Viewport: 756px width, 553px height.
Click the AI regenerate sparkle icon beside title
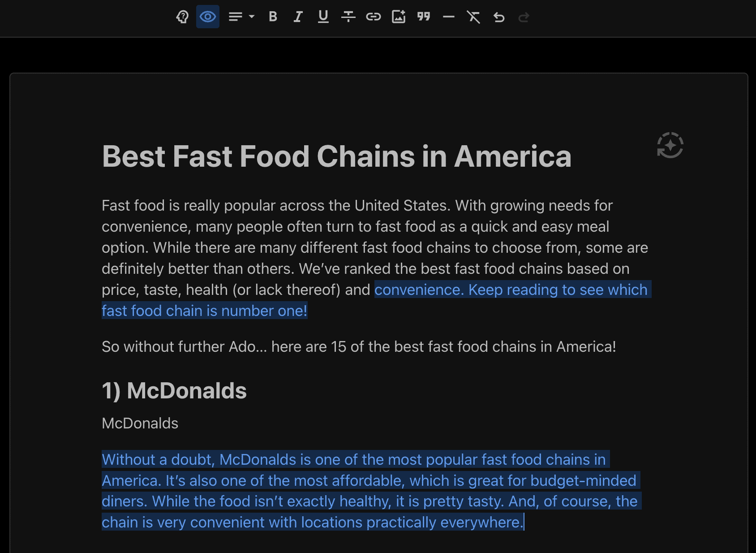point(670,145)
